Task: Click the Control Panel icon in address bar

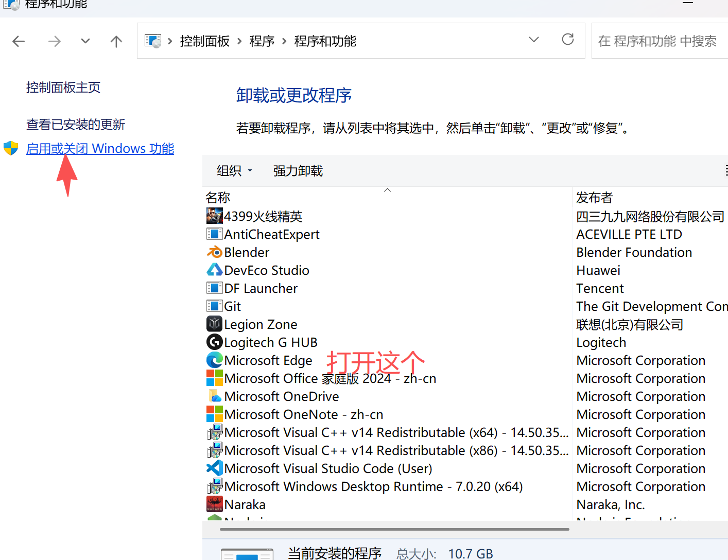Action: [153, 41]
